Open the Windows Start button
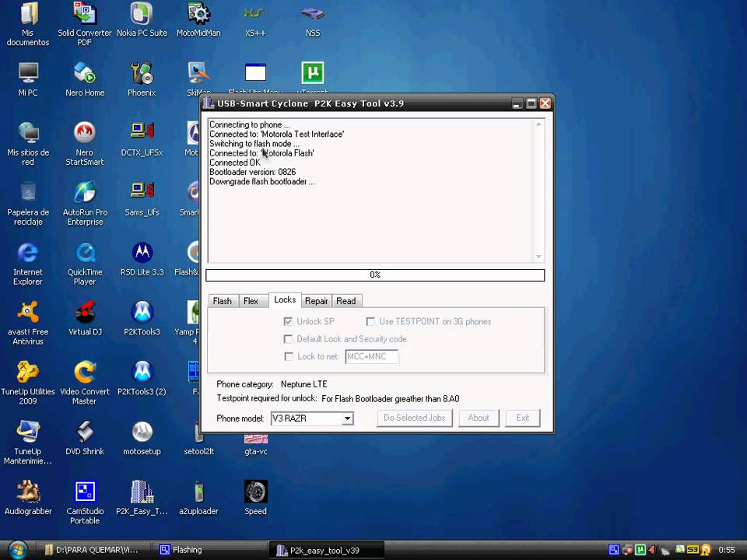This screenshot has height=560, width=747. pyautogui.click(x=17, y=550)
